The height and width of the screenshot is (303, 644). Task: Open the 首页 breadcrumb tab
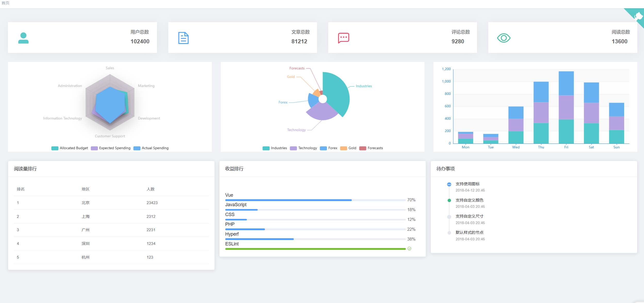[5, 3]
